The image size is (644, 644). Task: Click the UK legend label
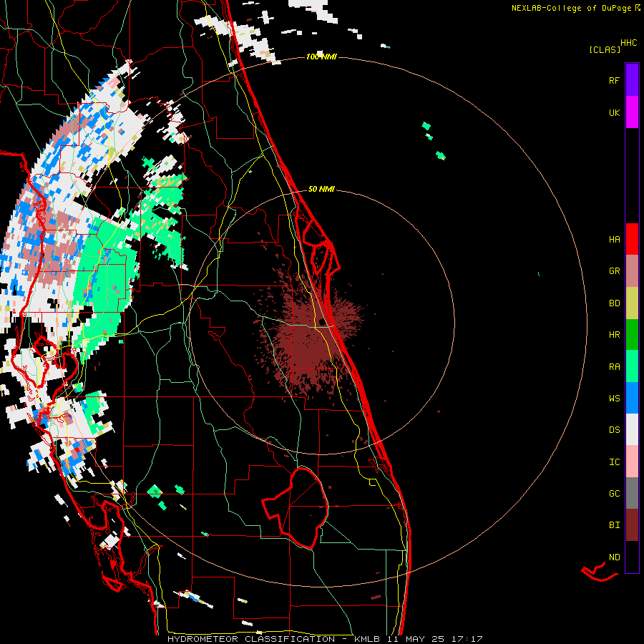click(614, 112)
